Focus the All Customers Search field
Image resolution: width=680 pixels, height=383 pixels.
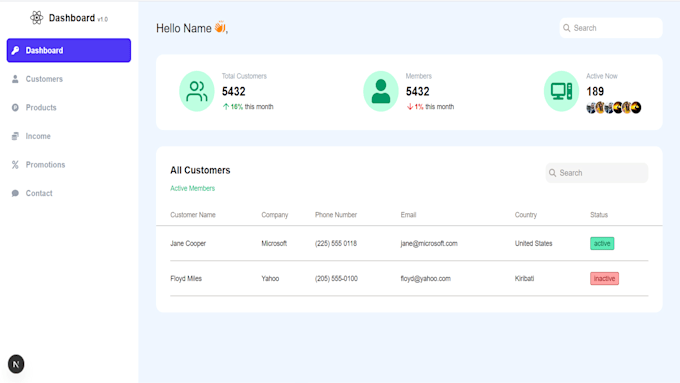click(597, 173)
